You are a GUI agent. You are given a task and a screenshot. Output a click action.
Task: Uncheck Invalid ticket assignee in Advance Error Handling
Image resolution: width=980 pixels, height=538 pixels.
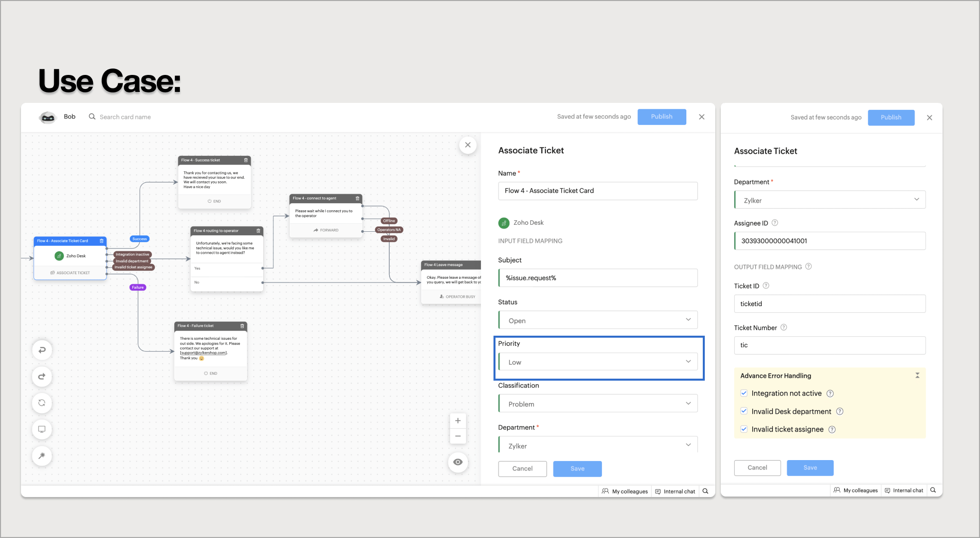[x=744, y=429]
